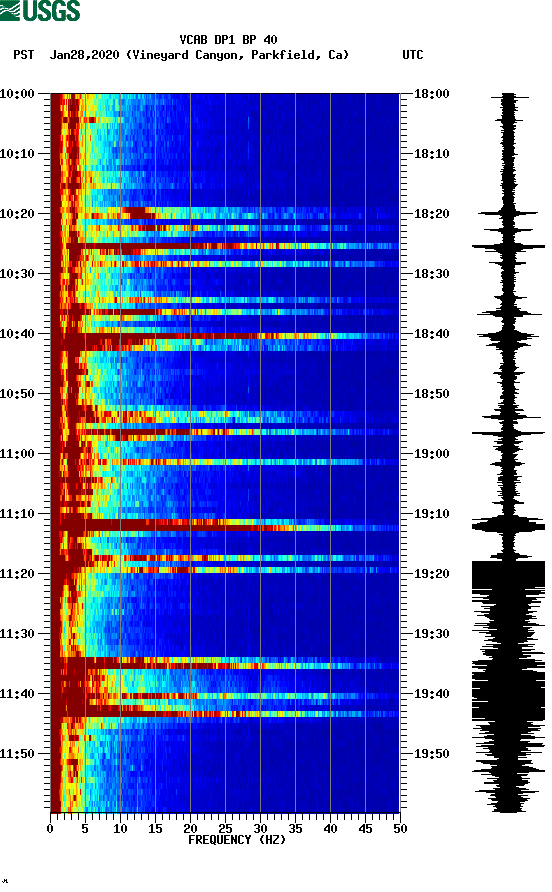
Task: Click the 5 Hz frequency axis label
Action: pyautogui.click(x=85, y=828)
